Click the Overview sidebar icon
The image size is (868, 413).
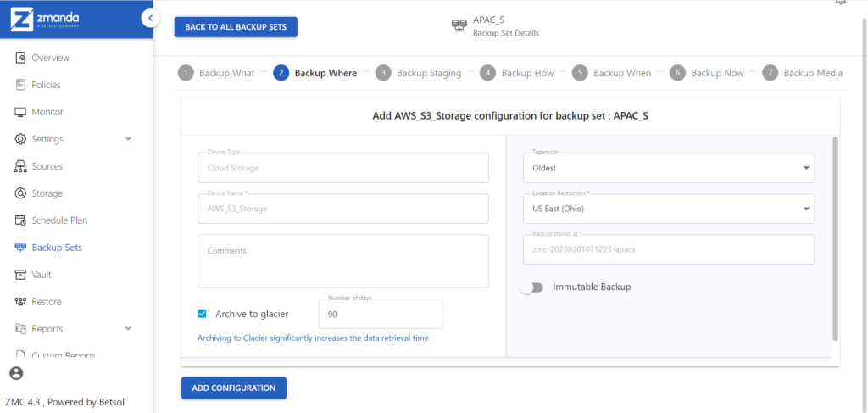[x=20, y=58]
